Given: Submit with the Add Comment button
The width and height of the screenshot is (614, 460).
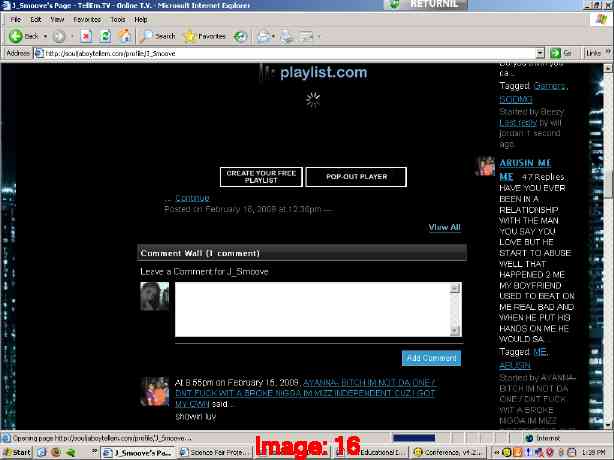Looking at the screenshot, I should point(431,358).
